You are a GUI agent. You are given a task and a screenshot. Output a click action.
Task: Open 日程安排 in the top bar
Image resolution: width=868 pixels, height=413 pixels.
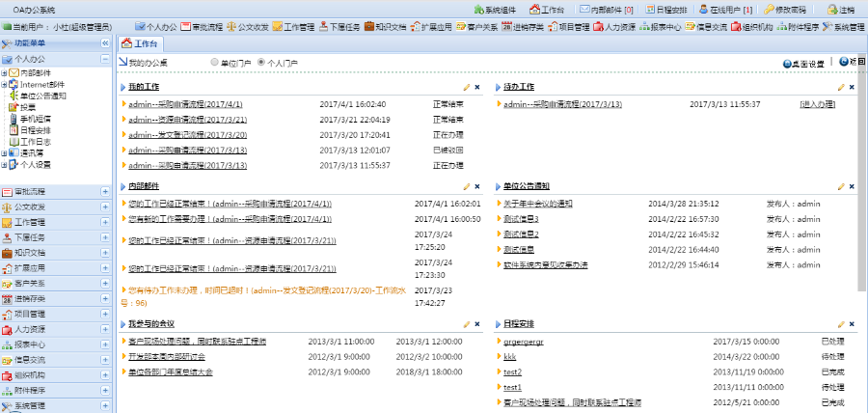click(x=666, y=10)
